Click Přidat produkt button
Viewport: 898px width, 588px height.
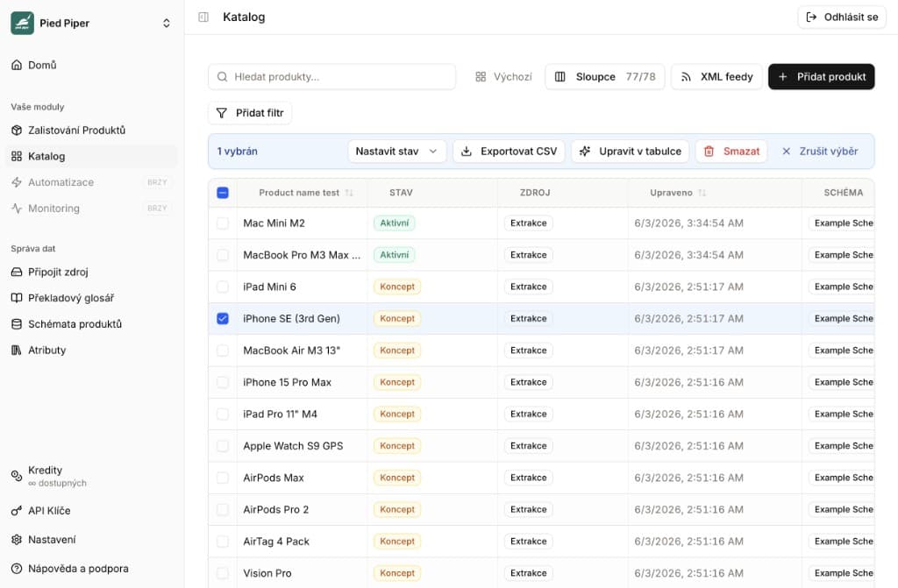(821, 77)
